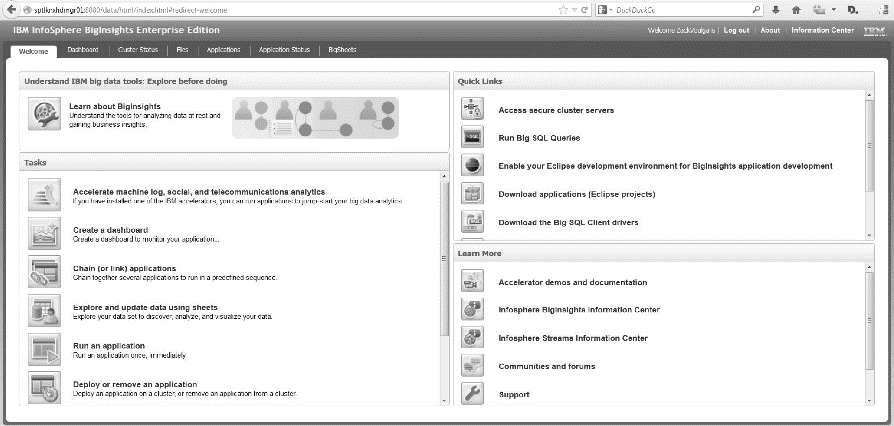Open InfoSphere BigInsights Information Center link
This screenshot has width=894, height=426.
pos(579,310)
